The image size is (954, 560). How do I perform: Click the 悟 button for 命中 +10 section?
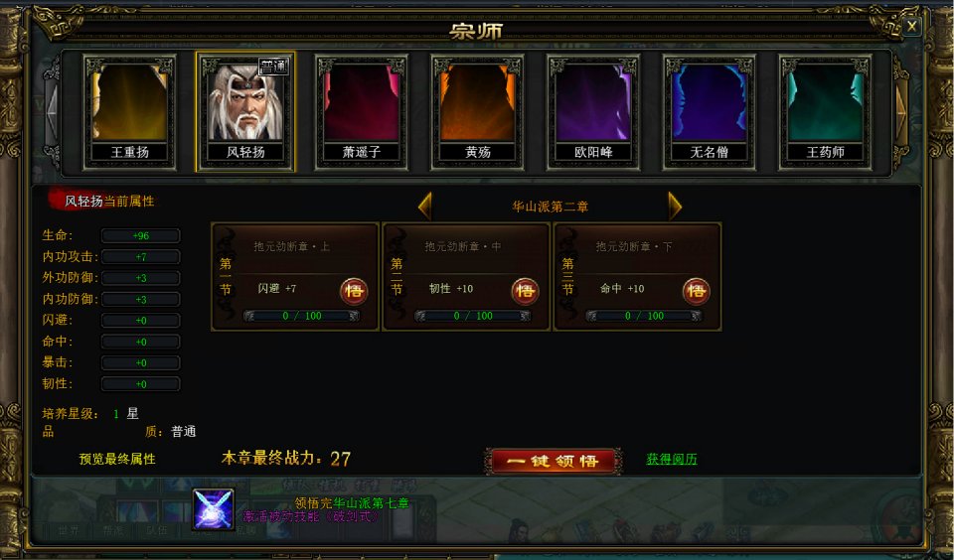click(696, 291)
